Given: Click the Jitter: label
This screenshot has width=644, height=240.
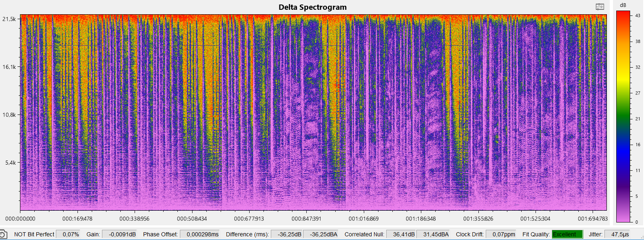Looking at the screenshot, I should pyautogui.click(x=595, y=234).
